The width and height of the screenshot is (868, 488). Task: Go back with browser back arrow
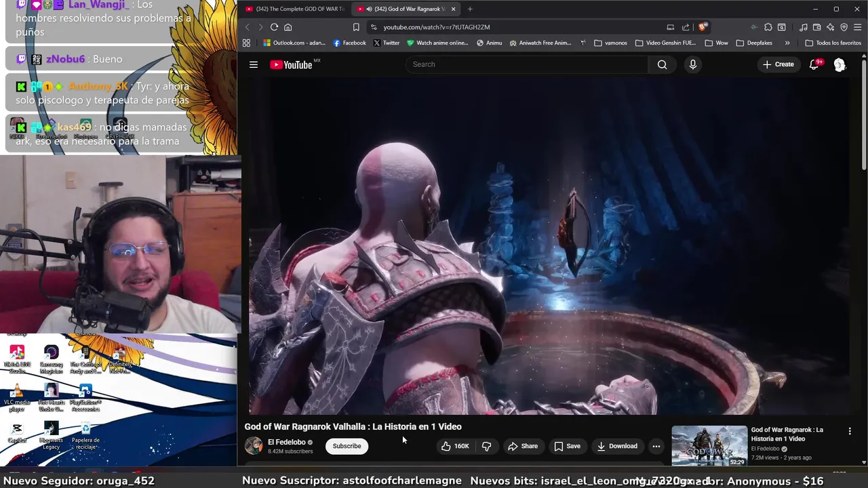[247, 27]
